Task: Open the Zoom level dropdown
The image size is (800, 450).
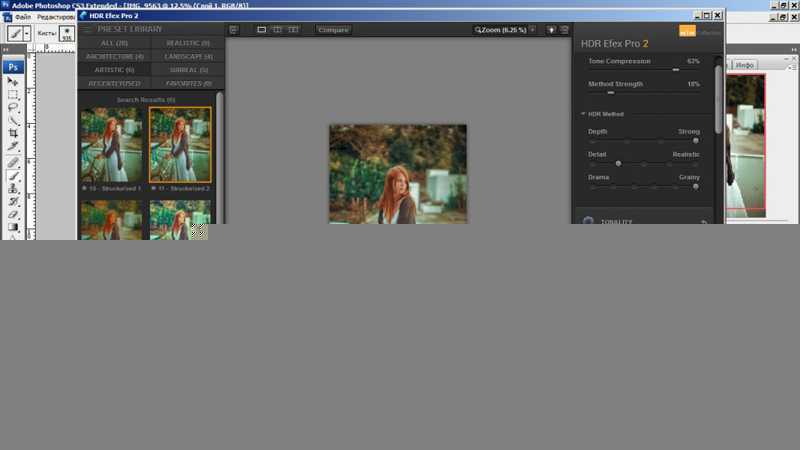Action: pos(533,30)
